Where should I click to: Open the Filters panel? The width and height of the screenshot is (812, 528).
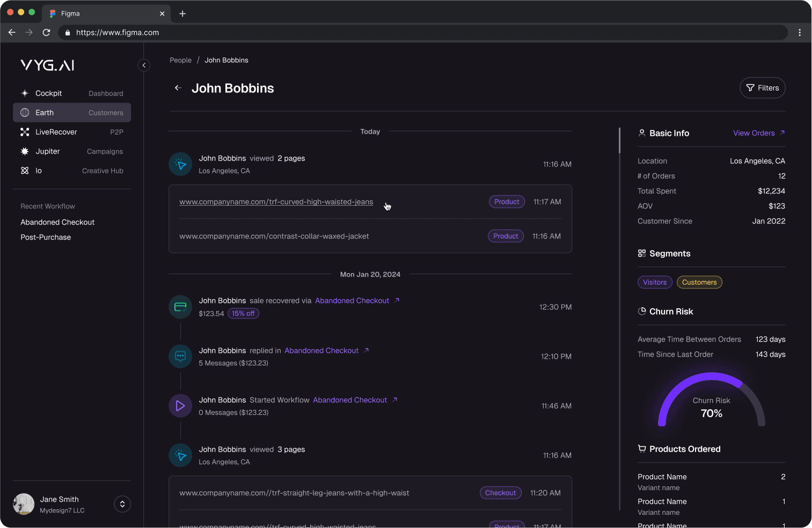(762, 88)
